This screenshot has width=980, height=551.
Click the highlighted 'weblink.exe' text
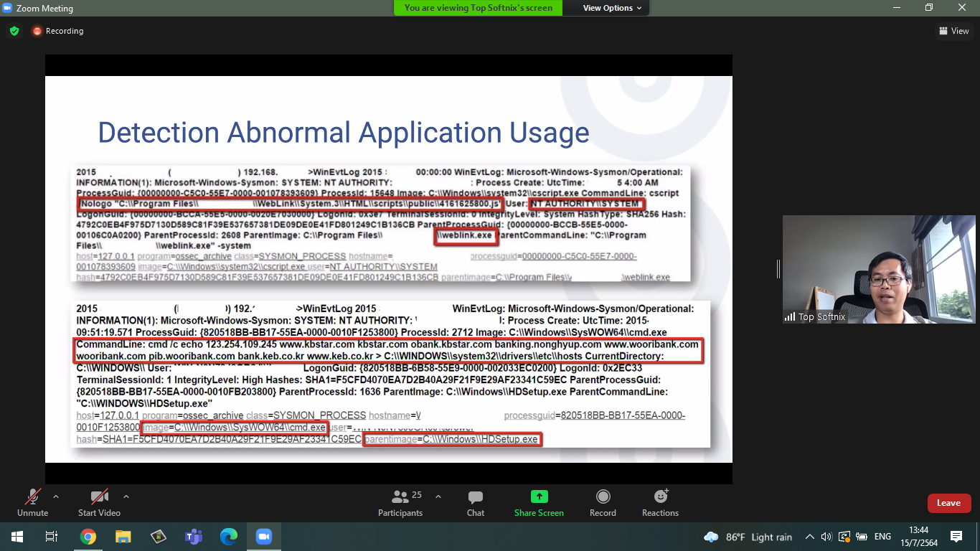click(x=465, y=235)
